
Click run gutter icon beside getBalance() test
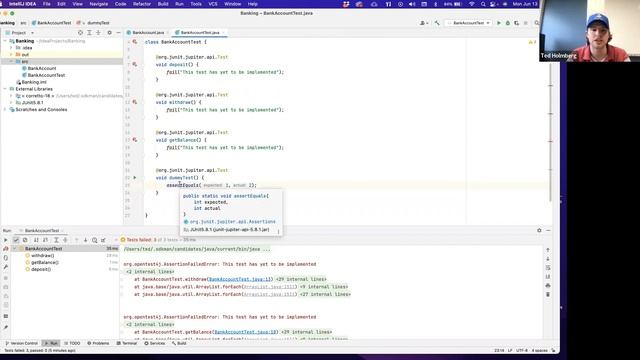[135, 140]
